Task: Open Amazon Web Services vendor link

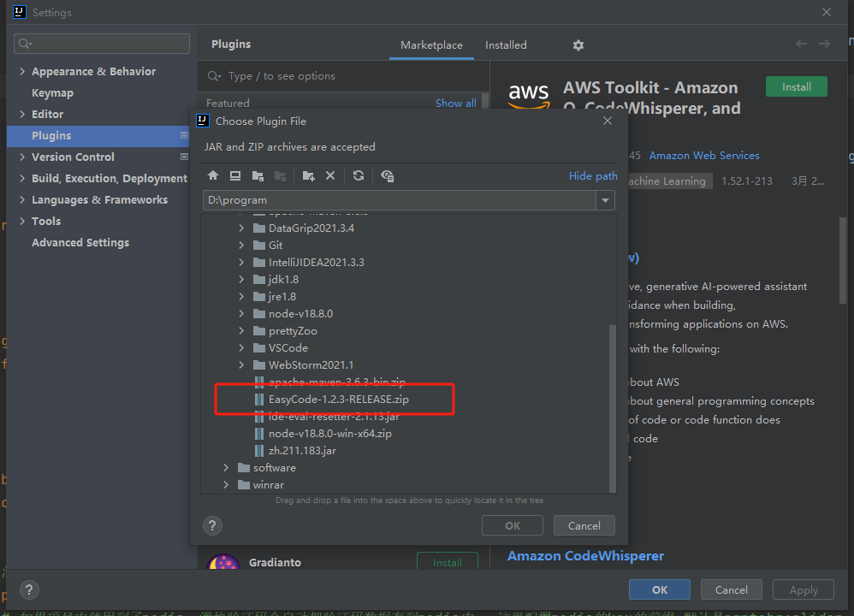Action: [x=703, y=156]
